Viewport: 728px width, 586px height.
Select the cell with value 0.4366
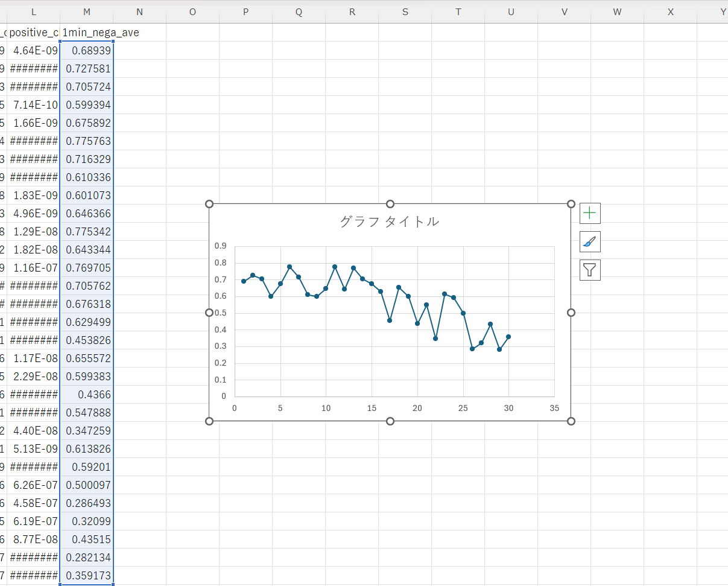click(x=86, y=395)
